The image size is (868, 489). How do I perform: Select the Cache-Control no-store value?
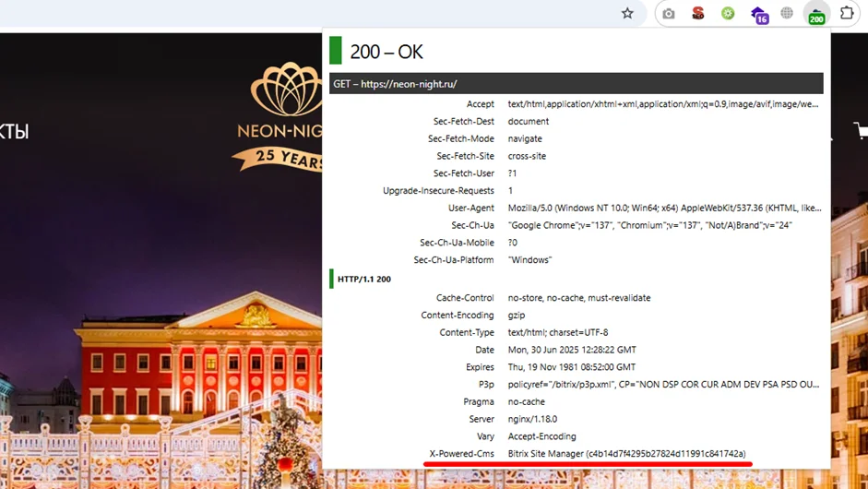tap(579, 298)
